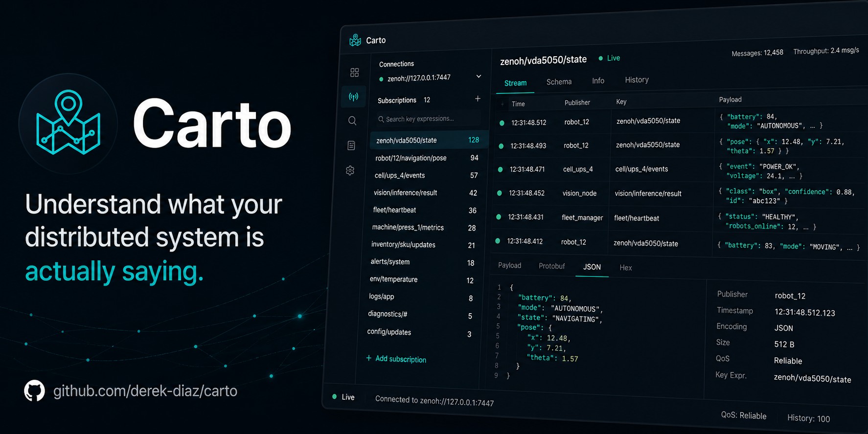Select alerts/system subscription
Viewport: 868px width, 434px height.
422,262
